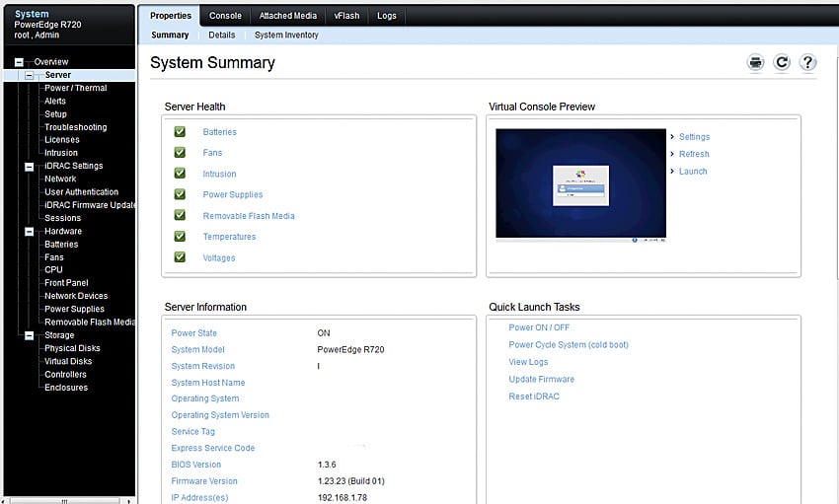Open the Attached Media tab
This screenshot has height=504, width=839.
click(288, 16)
